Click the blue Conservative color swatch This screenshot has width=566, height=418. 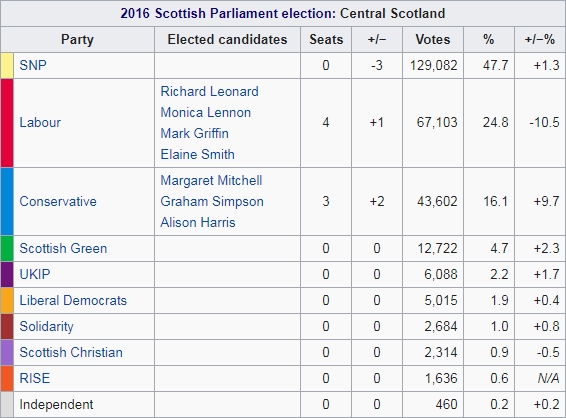pyautogui.click(x=7, y=201)
